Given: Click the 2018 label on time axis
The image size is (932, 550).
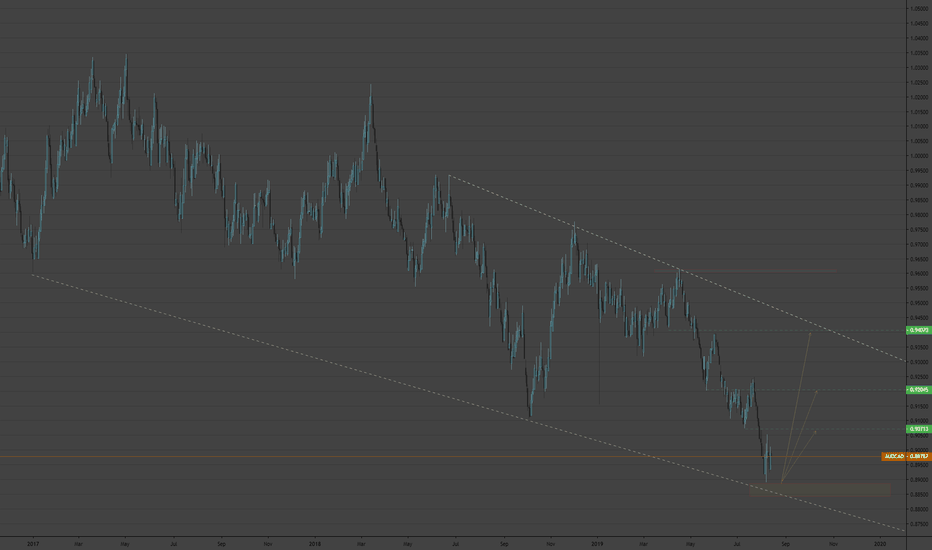Looking at the screenshot, I should [315, 543].
